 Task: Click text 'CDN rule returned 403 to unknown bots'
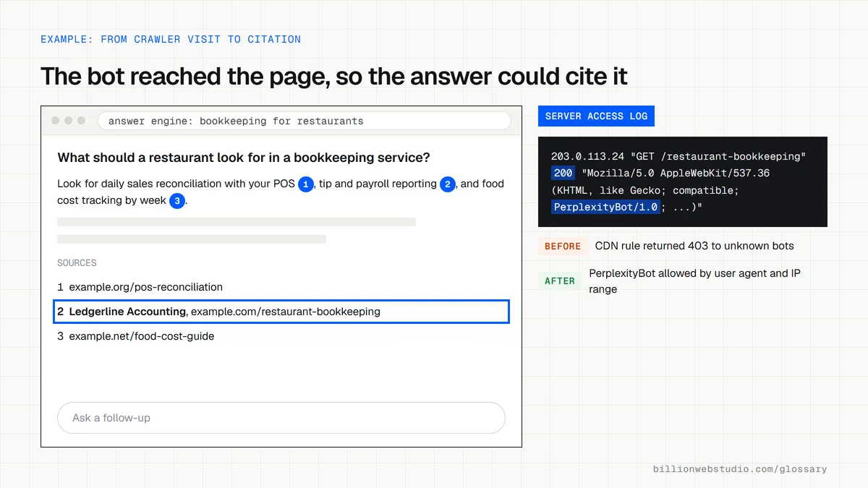[694, 246]
